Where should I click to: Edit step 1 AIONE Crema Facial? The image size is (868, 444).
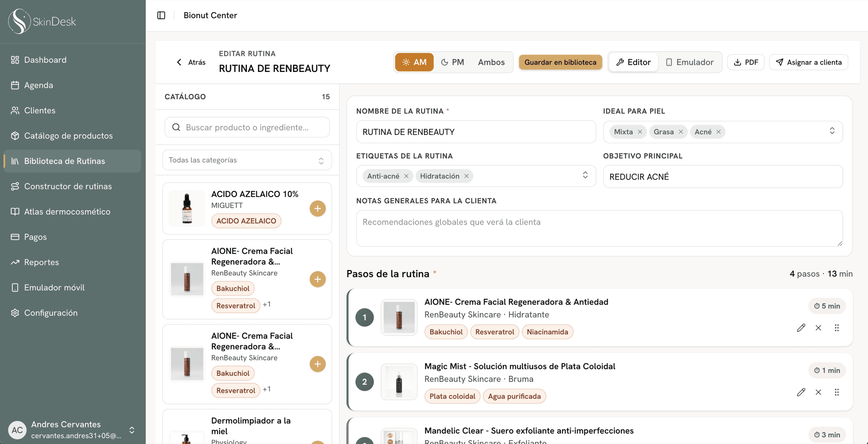click(801, 328)
